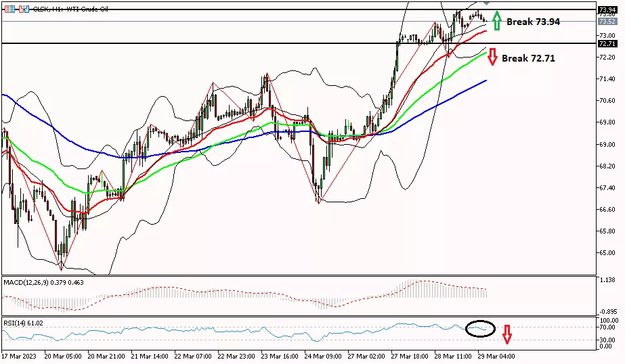
Task: Click the 71.40 price axis value
Action: [607, 79]
